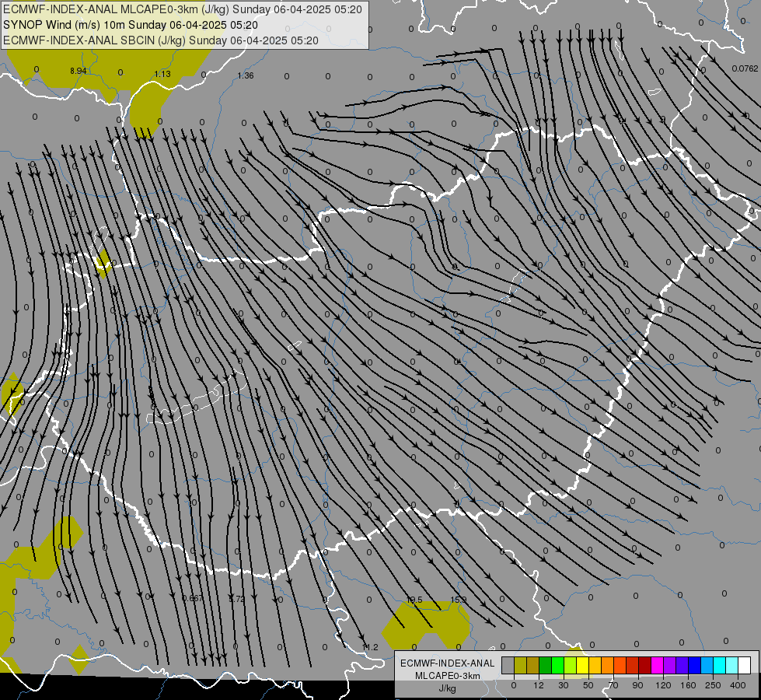Click the legend tick label 12
This screenshot has width=761, height=700.
[539, 685]
